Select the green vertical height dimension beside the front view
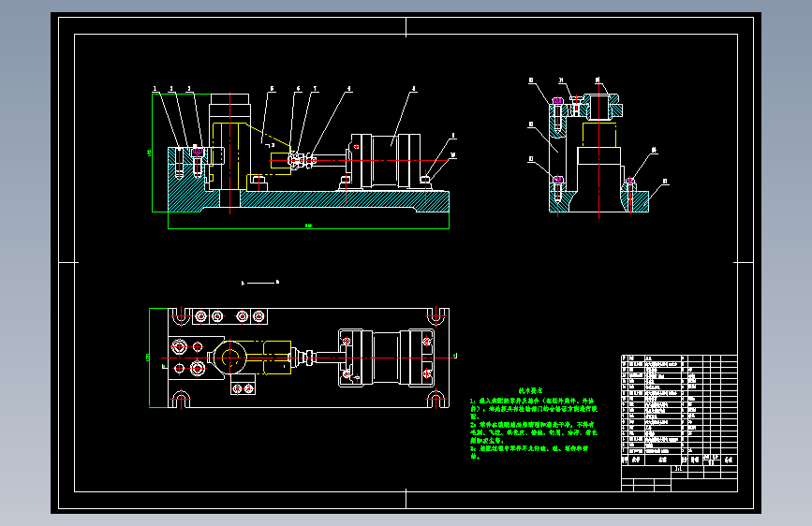Viewport: 812px width, 526px height. 151,153
